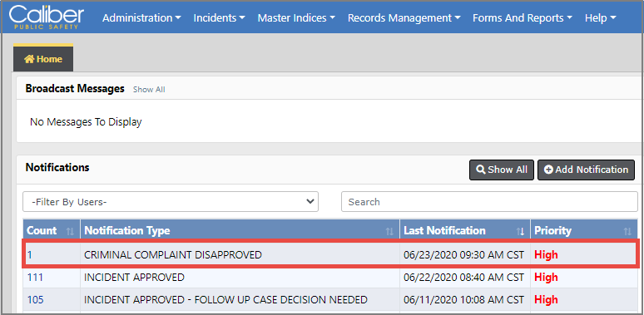Click the sort arrows in Count column

pos(70,231)
